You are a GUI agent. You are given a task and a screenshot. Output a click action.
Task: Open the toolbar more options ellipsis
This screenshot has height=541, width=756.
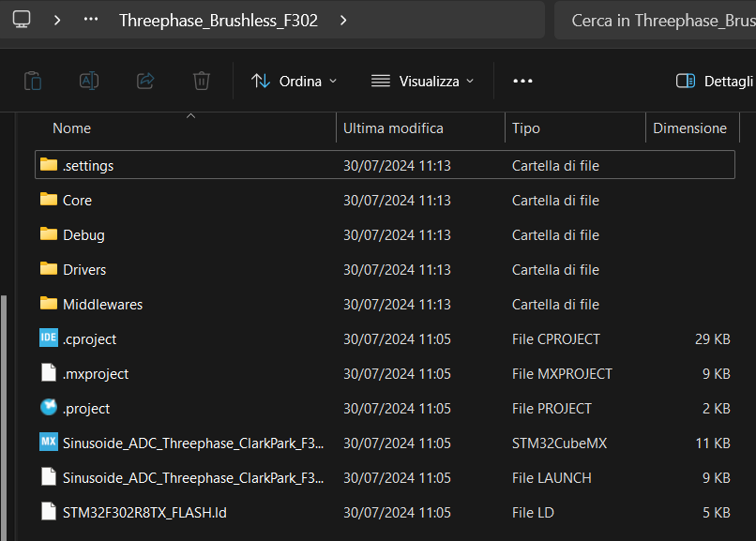[522, 81]
